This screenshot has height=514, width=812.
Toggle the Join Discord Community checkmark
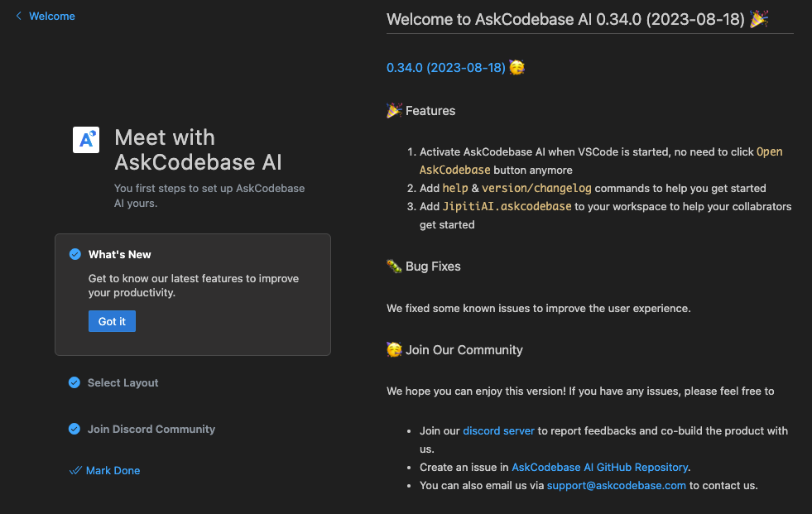pos(74,429)
